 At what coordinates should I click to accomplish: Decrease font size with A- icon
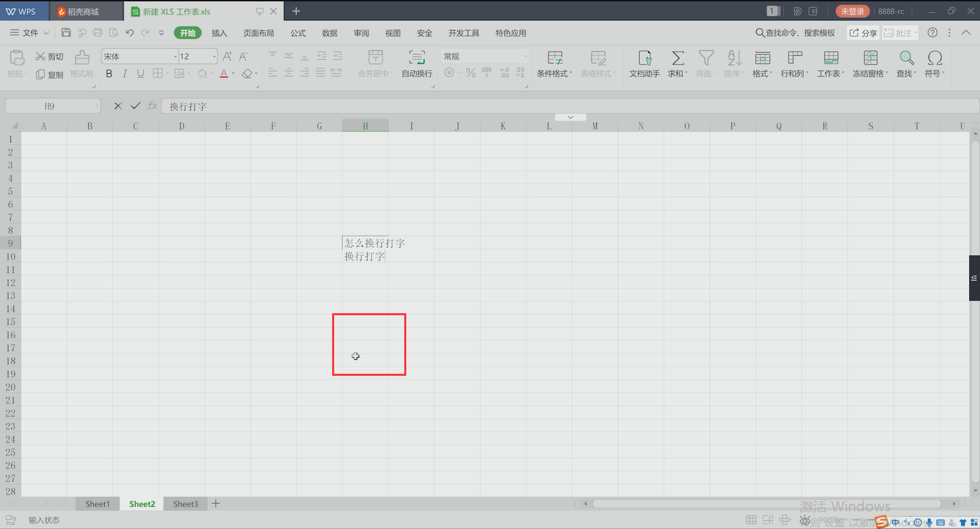pyautogui.click(x=243, y=57)
